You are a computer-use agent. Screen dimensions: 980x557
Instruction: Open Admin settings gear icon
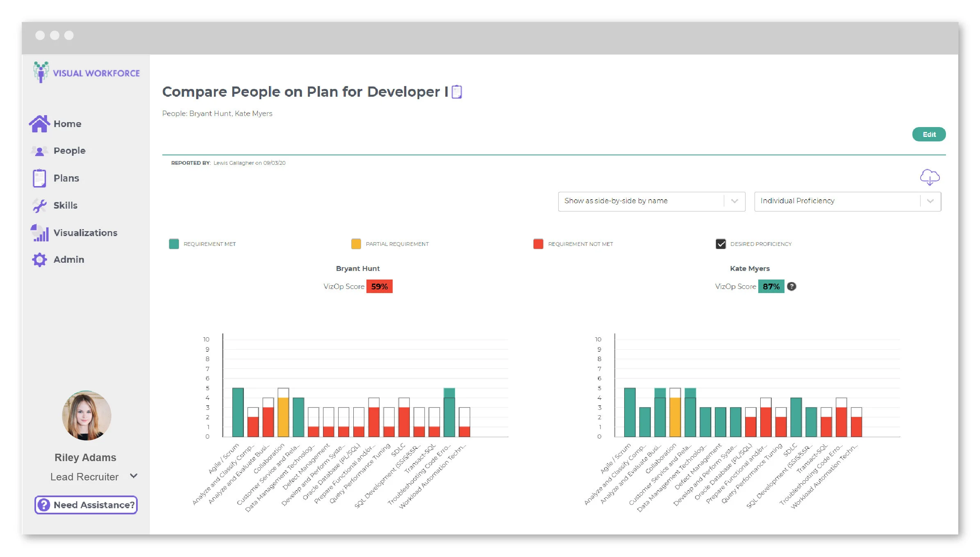(x=39, y=259)
